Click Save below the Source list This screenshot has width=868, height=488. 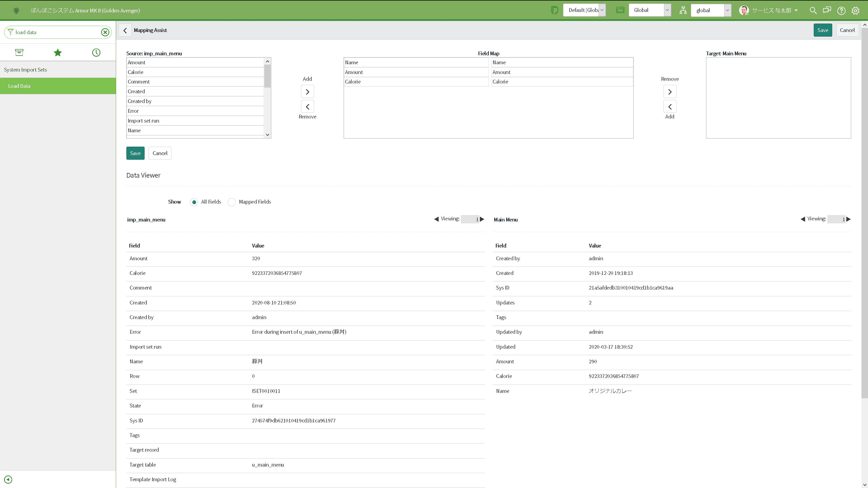click(135, 153)
